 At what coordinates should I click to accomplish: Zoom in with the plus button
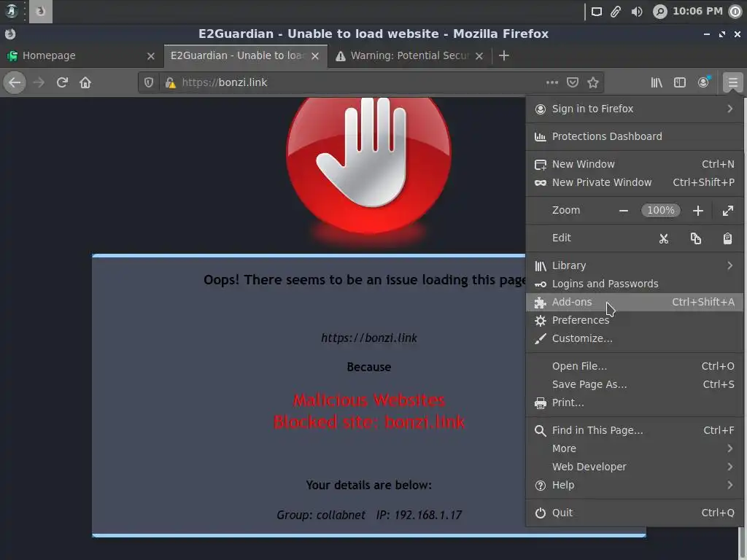pos(697,211)
